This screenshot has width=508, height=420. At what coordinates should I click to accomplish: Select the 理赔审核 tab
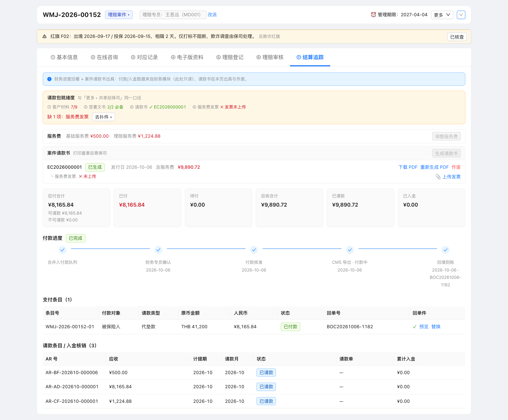[x=270, y=57]
